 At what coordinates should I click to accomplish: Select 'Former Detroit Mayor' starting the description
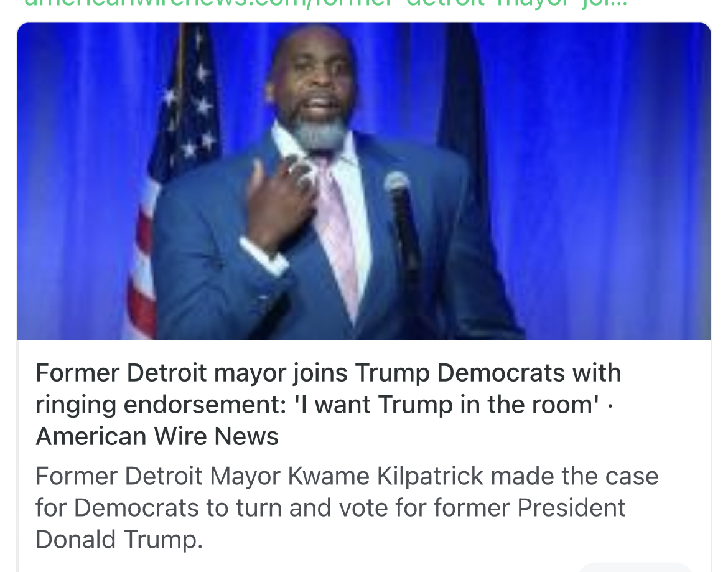[x=119, y=476]
